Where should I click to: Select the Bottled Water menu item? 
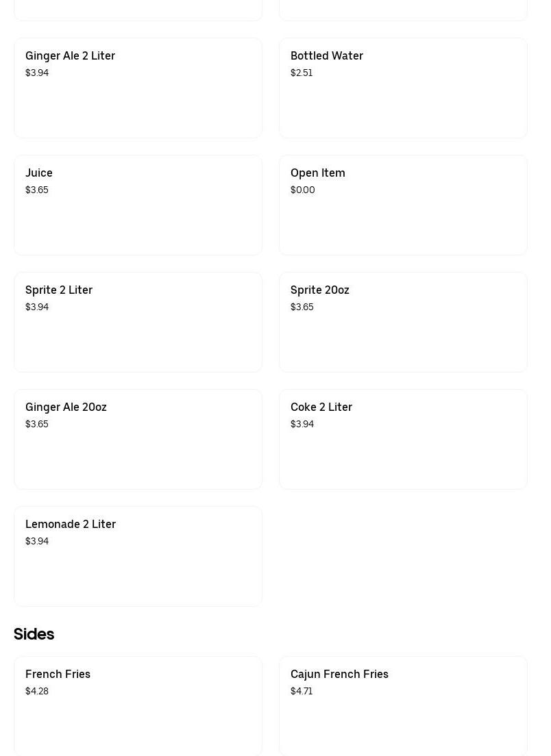coord(403,88)
